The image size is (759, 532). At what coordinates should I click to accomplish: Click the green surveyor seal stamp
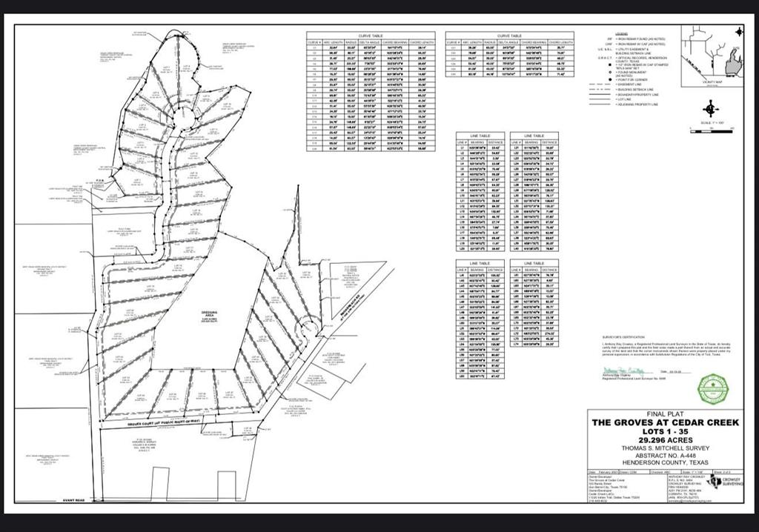(712, 388)
